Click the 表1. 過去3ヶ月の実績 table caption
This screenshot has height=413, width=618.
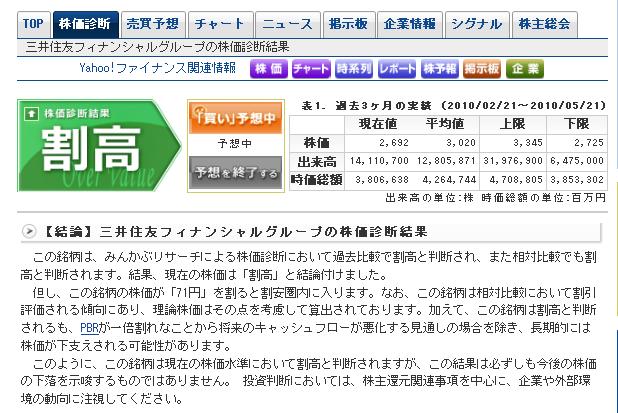(x=454, y=106)
